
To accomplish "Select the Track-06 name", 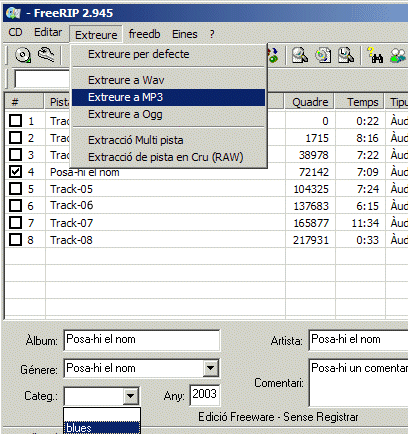I will pos(71,205).
